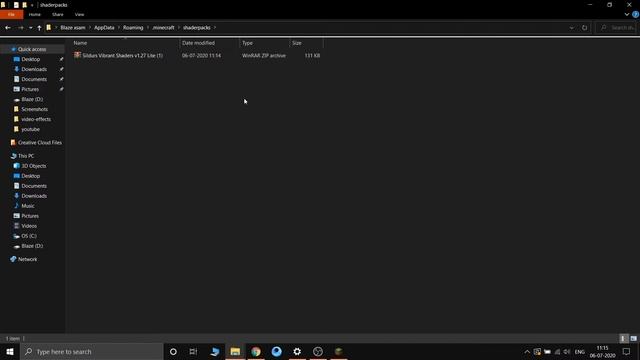Open the recent locations dropdown arrow
Image resolution: width=640 pixels, height=360 pixels.
(31, 28)
